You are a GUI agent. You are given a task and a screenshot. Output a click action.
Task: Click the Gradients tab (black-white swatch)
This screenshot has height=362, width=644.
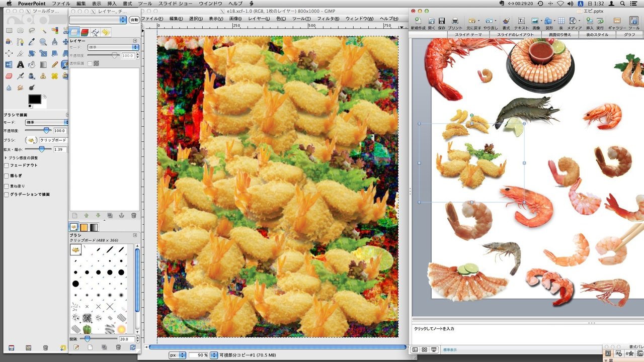coord(94,227)
